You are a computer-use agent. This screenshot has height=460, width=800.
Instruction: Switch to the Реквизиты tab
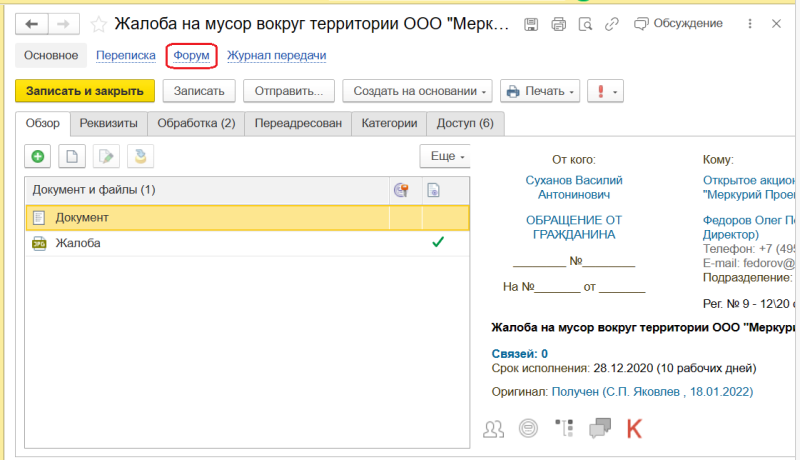pyautogui.click(x=109, y=123)
